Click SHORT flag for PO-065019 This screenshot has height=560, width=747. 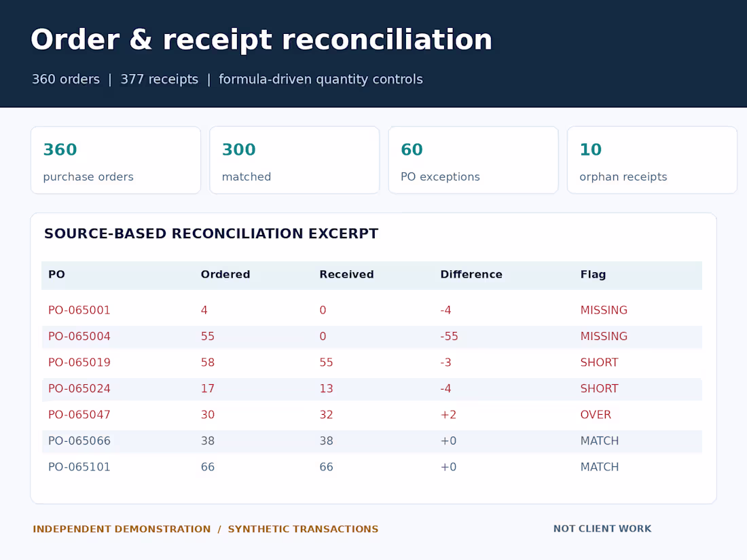coord(600,362)
